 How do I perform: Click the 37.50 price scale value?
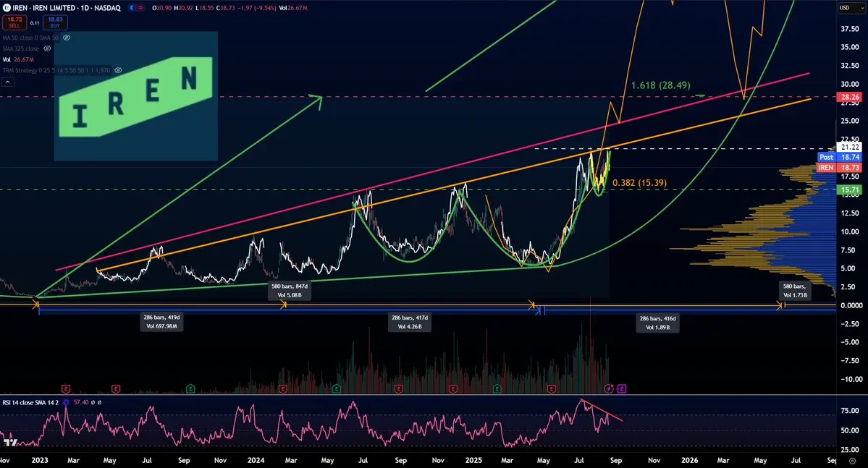(850, 29)
